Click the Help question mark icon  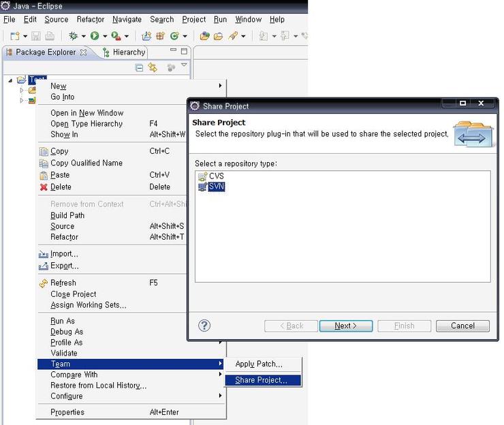coord(204,326)
